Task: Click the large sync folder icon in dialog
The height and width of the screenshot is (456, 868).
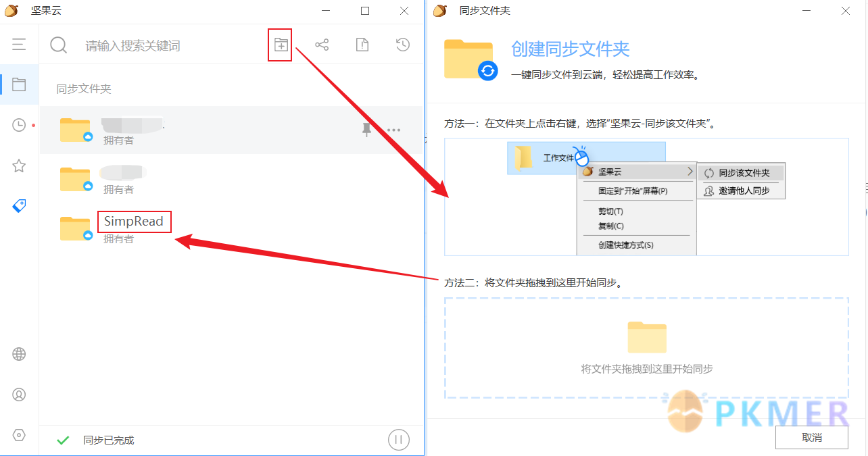Action: click(x=471, y=59)
